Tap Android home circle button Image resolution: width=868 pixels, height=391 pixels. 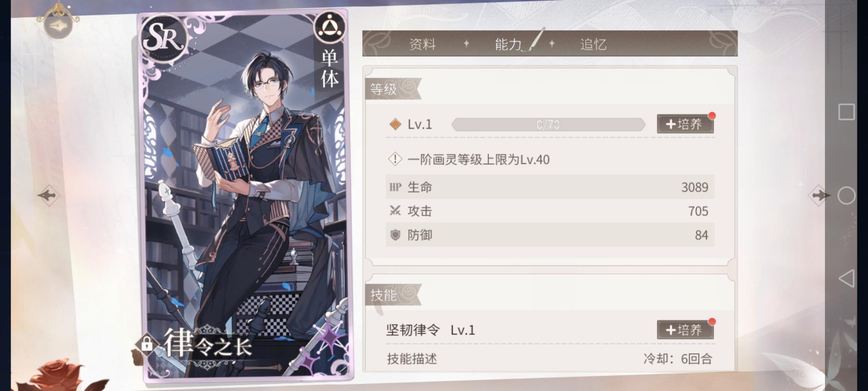tap(846, 196)
